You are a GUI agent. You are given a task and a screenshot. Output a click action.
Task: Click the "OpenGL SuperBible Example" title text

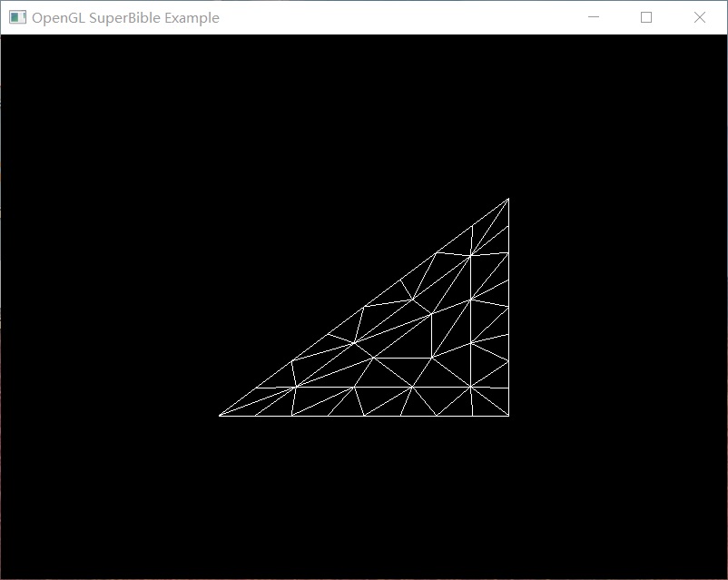(125, 17)
